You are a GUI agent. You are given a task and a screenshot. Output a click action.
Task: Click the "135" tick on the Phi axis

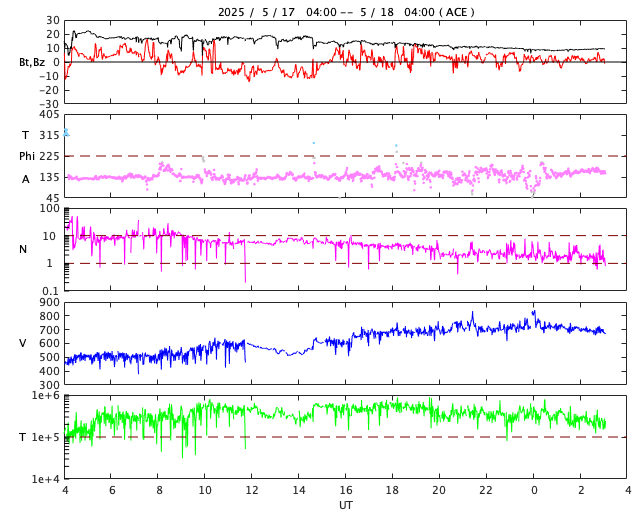tap(49, 178)
